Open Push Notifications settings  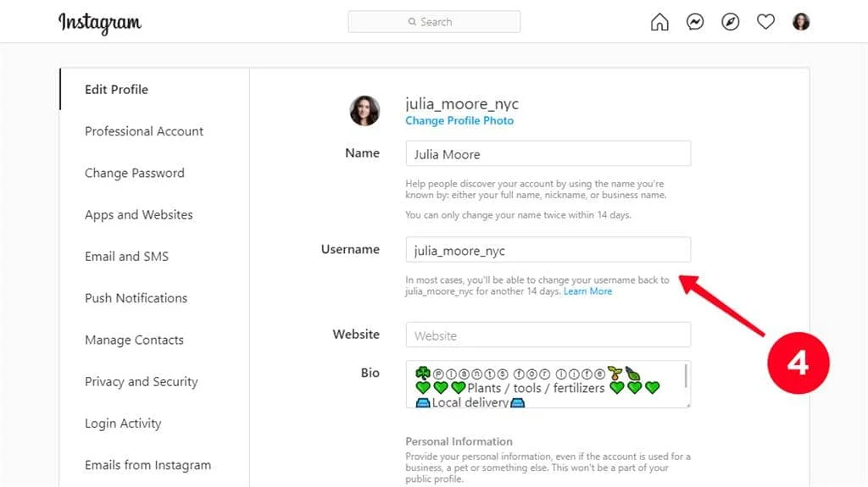[136, 298]
